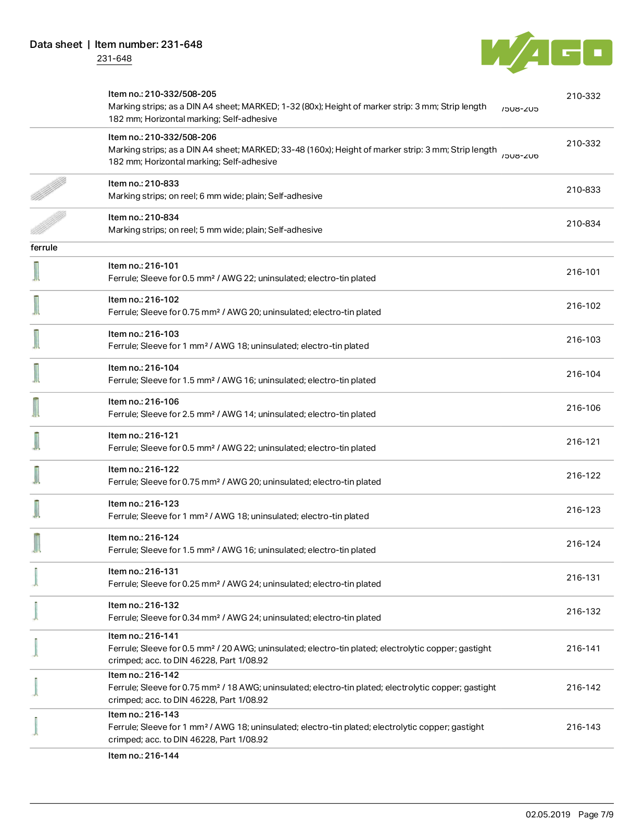Click the 210-833 marking strip thumbnail

tap(48, 189)
